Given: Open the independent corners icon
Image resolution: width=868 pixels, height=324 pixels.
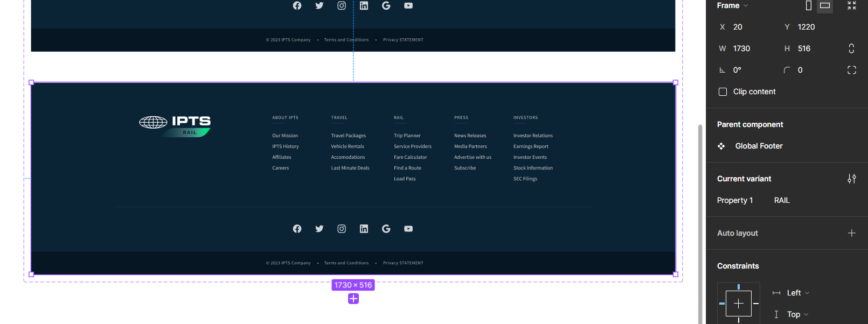Looking at the screenshot, I should (852, 70).
